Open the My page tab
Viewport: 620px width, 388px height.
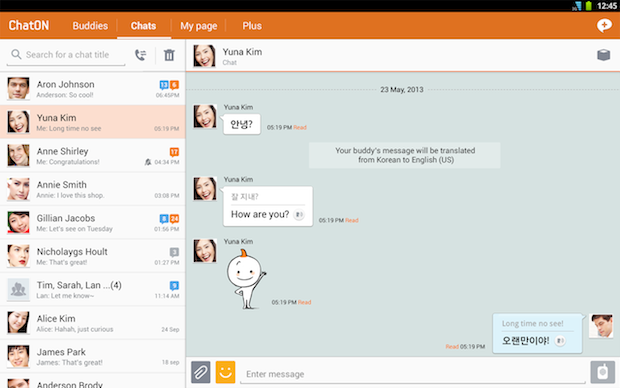click(198, 26)
